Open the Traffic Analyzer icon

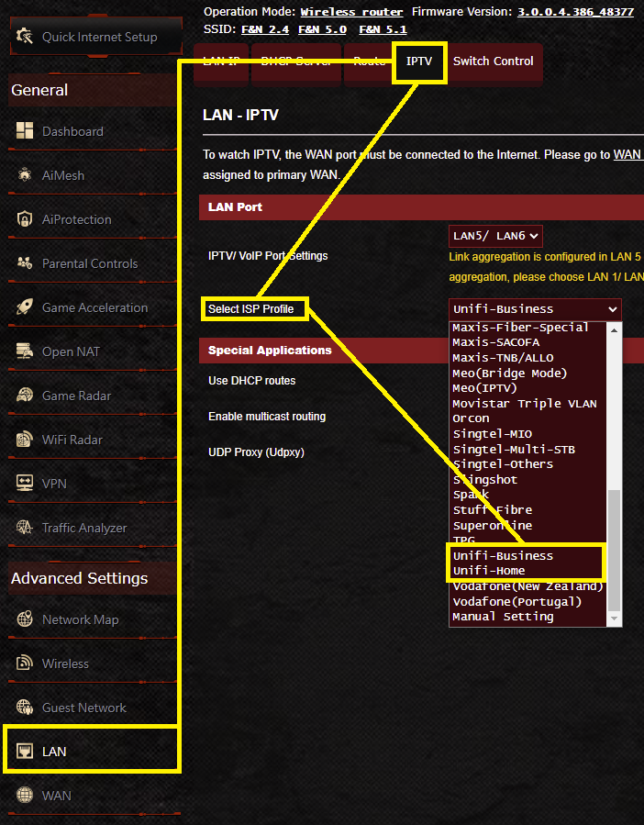click(25, 528)
